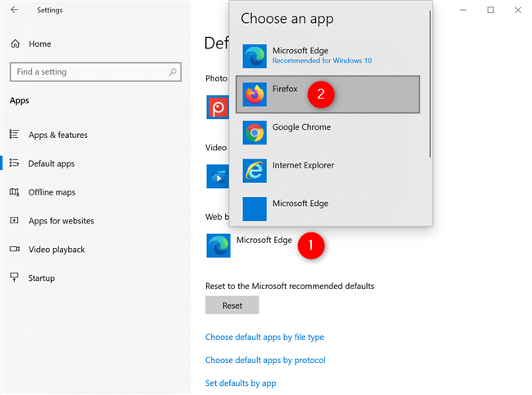532x395 pixels.
Task: Click the Default apps sidebar icon
Action: [x=14, y=163]
